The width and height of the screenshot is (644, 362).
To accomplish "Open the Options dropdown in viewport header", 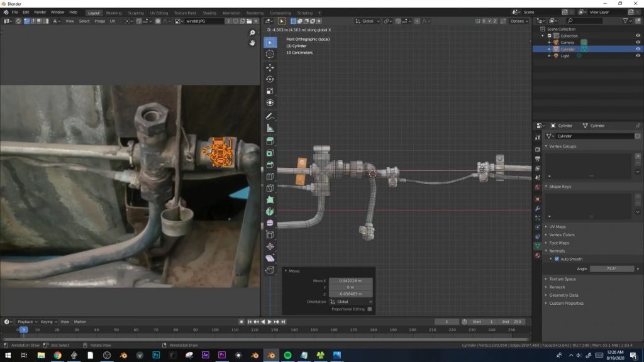I will point(519,21).
